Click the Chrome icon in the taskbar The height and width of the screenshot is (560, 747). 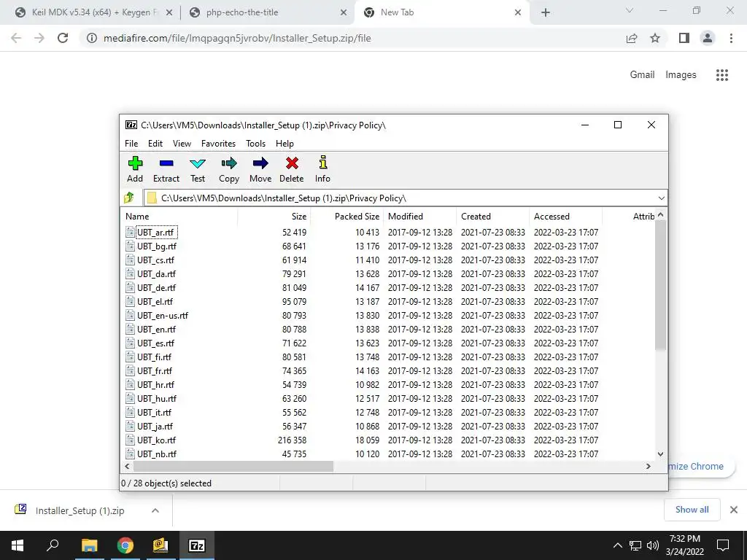click(x=125, y=545)
